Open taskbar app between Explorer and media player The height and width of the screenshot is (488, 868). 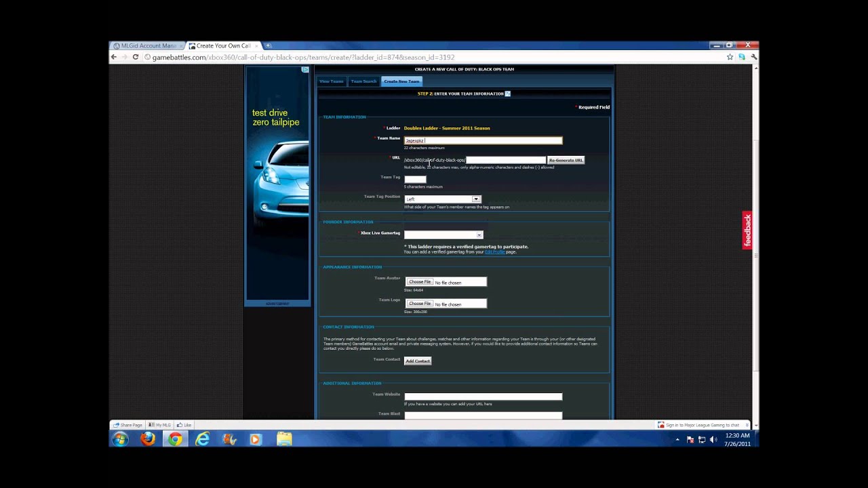(x=229, y=439)
